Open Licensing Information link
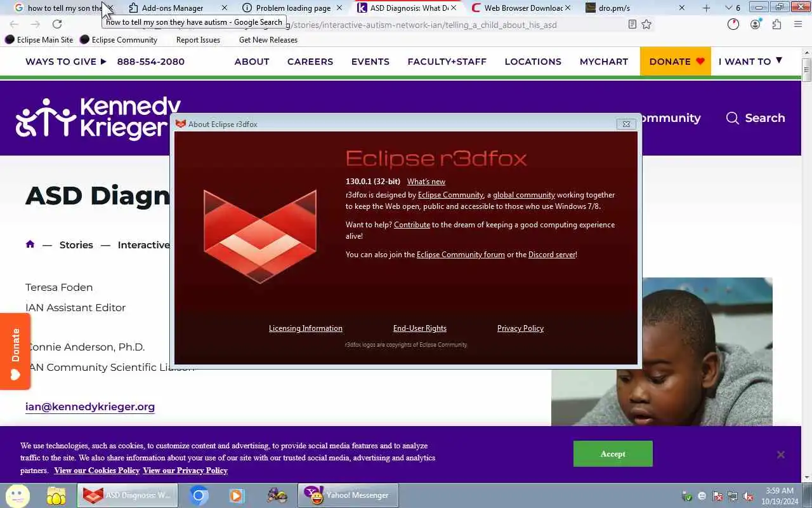The image size is (812, 508). pyautogui.click(x=306, y=328)
